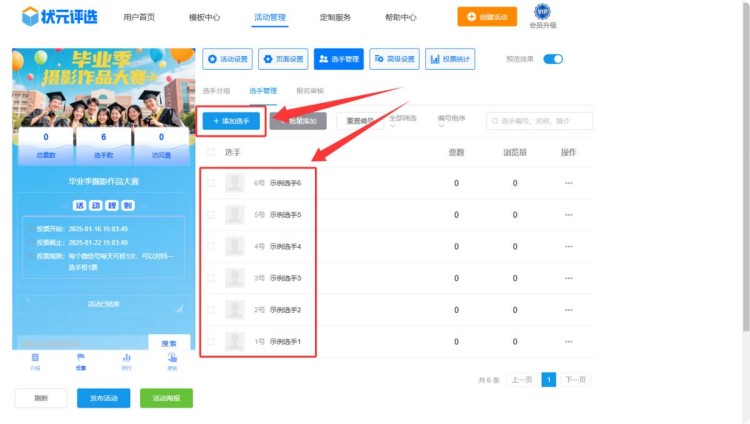Click three-dot actions for 示例选手6
Image resolution: width=750 pixels, height=424 pixels.
pos(569,183)
